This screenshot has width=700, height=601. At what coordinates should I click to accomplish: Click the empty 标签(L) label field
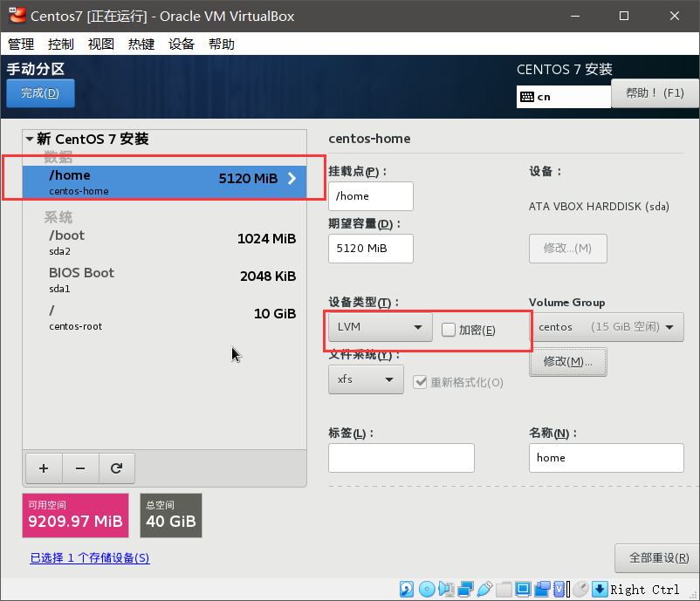pos(401,458)
